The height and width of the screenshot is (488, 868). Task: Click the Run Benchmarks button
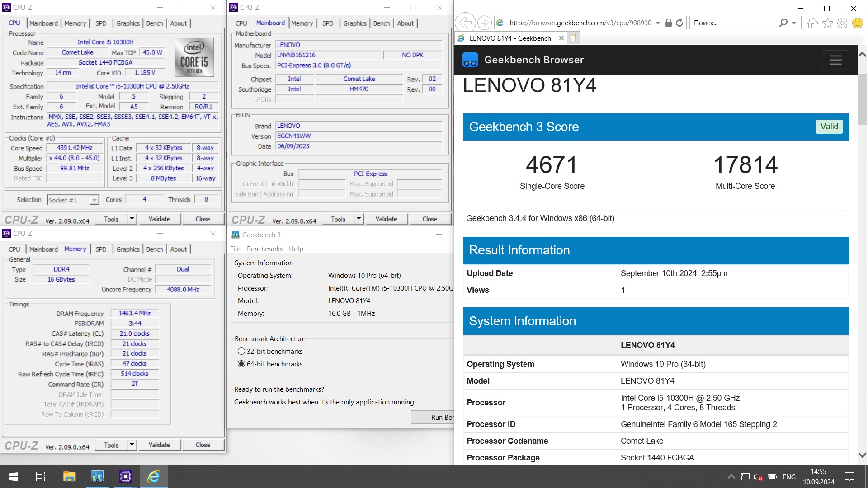pyautogui.click(x=433, y=417)
